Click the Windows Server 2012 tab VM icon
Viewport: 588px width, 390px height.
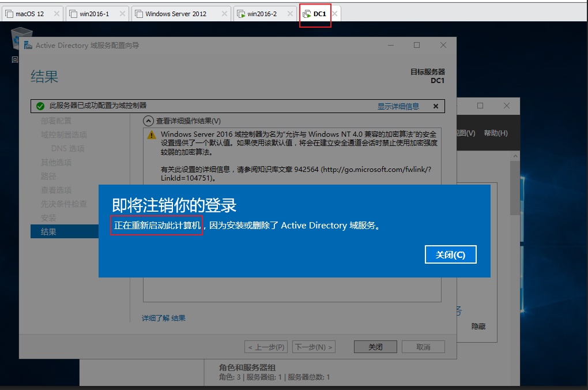[x=139, y=14]
